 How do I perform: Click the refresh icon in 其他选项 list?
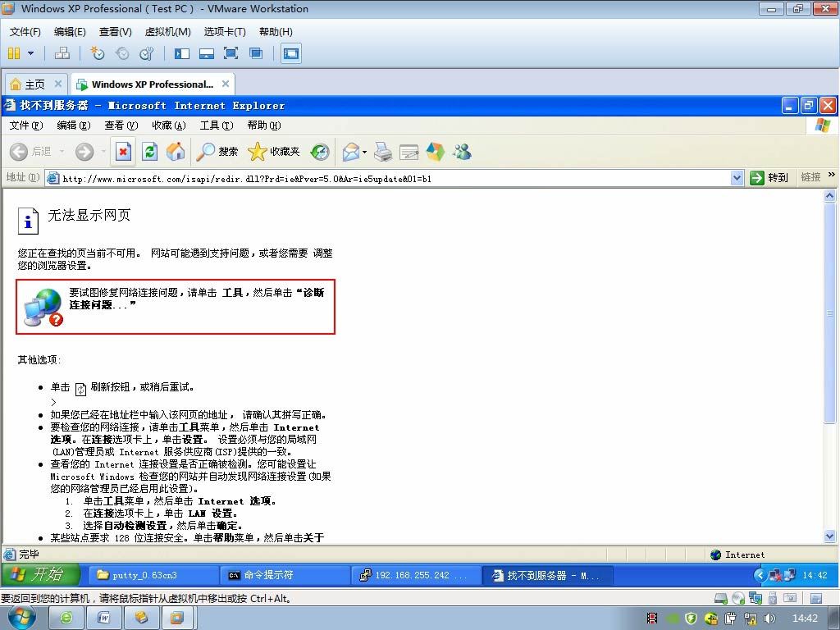pos(80,389)
